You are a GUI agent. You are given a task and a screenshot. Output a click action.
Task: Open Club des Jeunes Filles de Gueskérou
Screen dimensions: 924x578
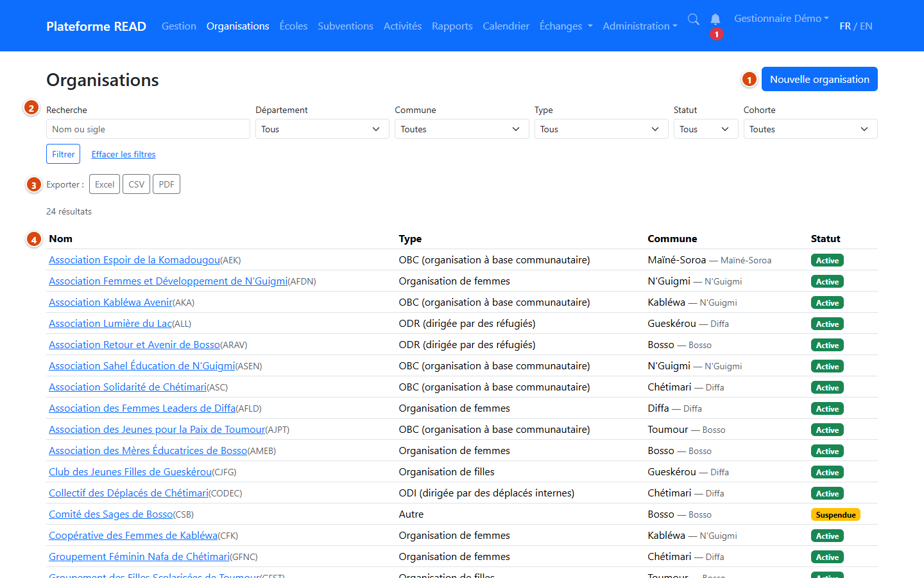coord(130,471)
